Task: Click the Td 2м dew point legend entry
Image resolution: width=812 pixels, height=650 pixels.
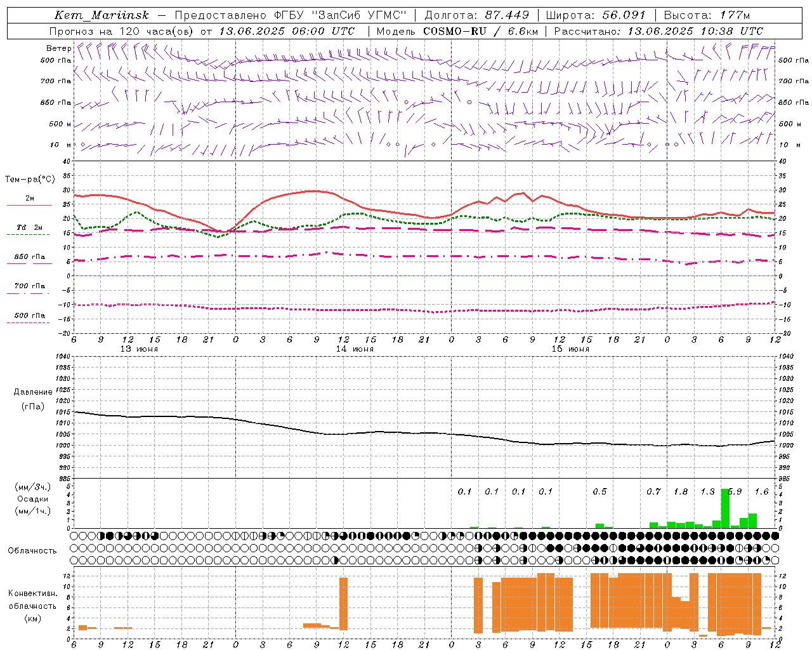Action: (29, 227)
